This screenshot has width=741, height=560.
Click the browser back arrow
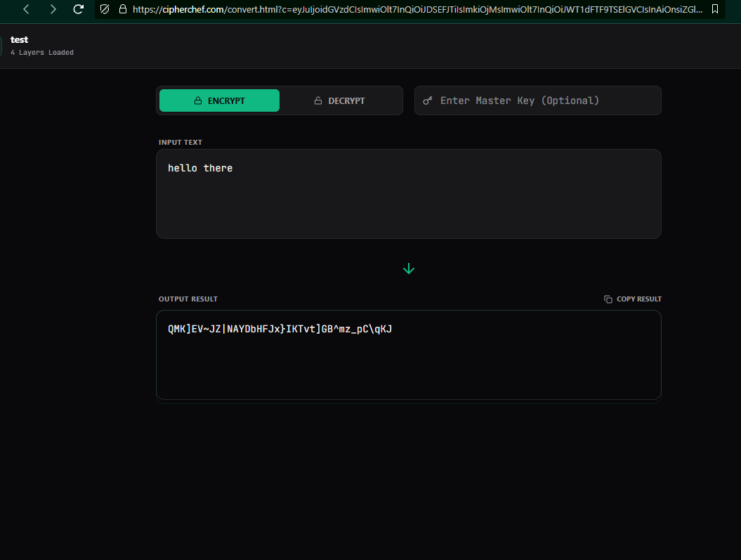(26, 11)
